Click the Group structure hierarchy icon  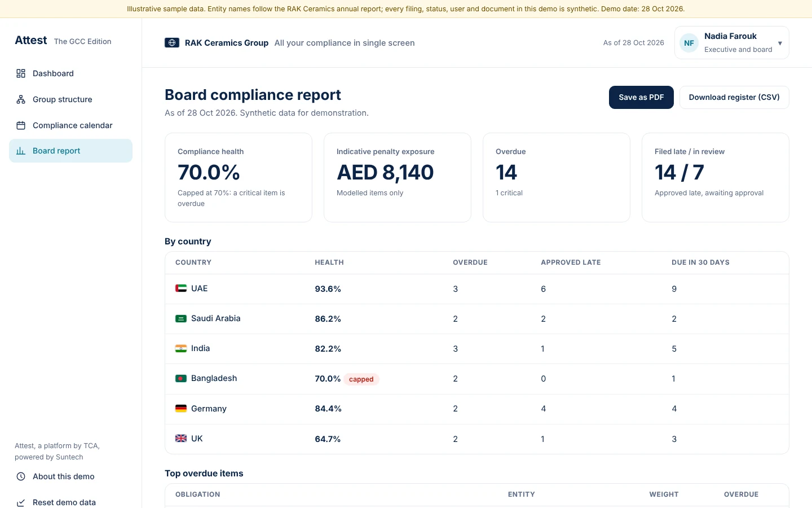tap(21, 99)
